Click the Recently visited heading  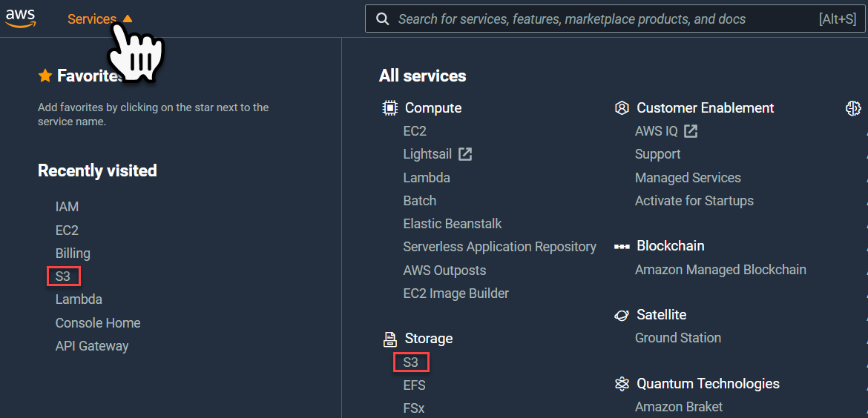(97, 171)
